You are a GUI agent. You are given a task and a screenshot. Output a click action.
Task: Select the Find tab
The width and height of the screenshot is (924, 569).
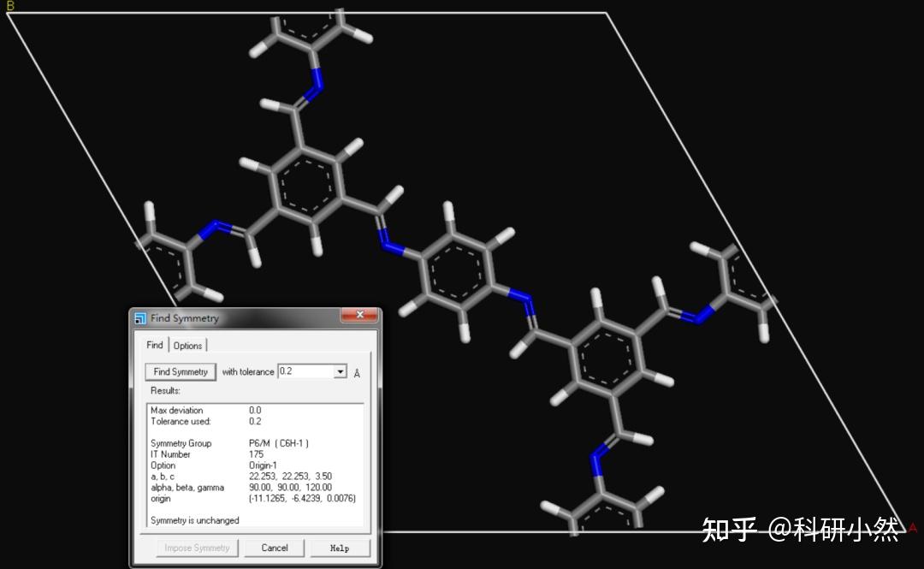pos(154,345)
